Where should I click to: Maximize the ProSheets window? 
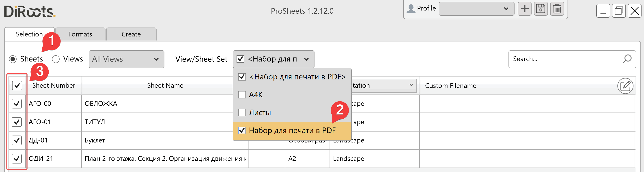618,11
